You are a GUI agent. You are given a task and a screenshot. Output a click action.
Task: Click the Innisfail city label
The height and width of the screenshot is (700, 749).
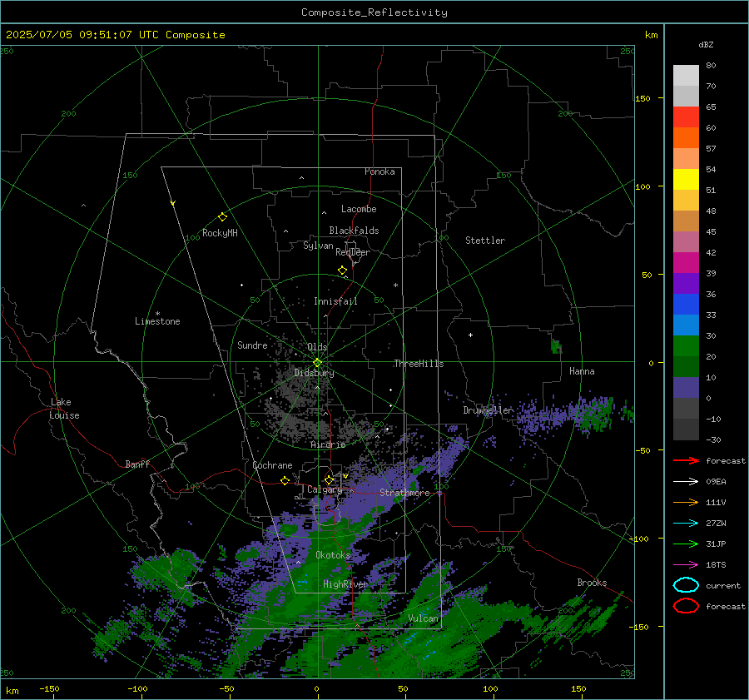coord(335,301)
